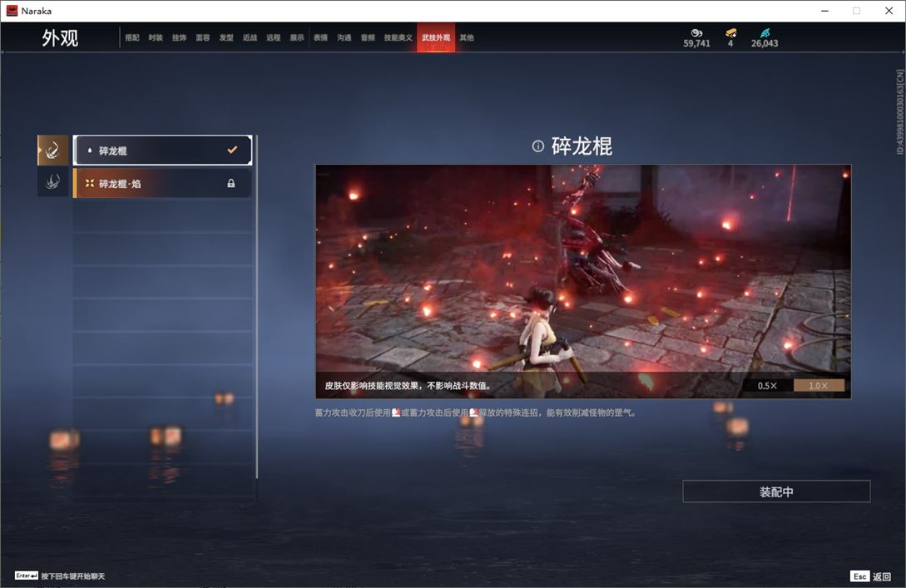Open the 搭配 tab
The height and width of the screenshot is (588, 906).
[x=132, y=37]
